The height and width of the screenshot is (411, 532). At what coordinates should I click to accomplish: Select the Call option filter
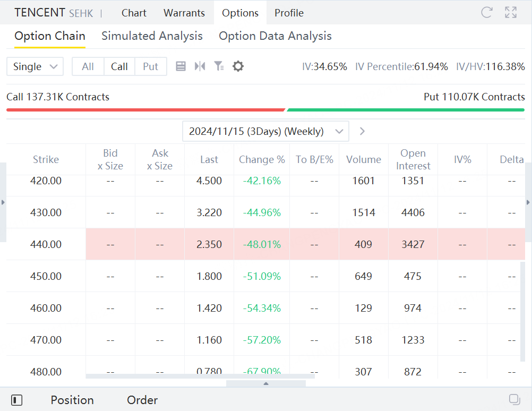[x=119, y=66]
